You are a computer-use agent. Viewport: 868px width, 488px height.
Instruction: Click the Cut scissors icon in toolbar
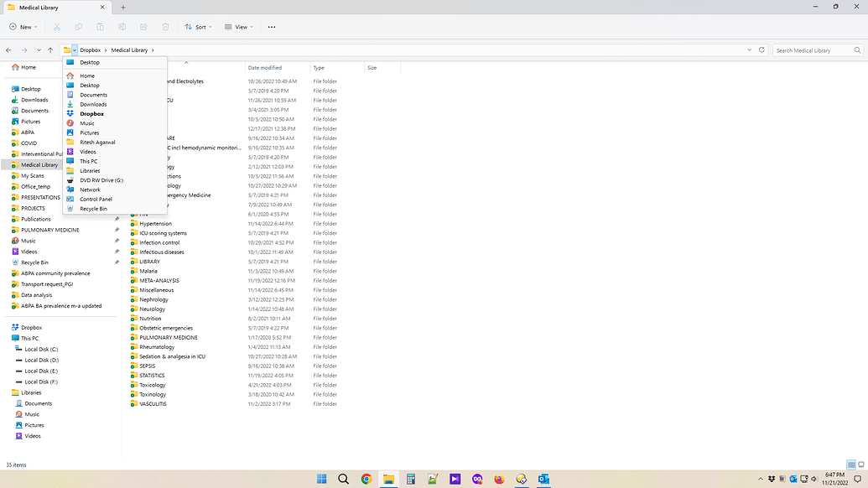coord(56,27)
